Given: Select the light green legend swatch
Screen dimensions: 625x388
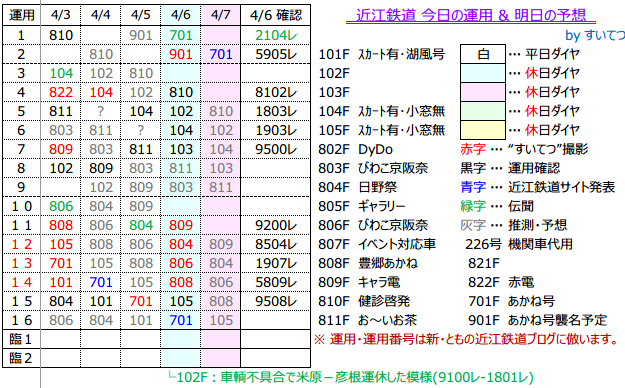Looking at the screenshot, I should pos(483,111).
